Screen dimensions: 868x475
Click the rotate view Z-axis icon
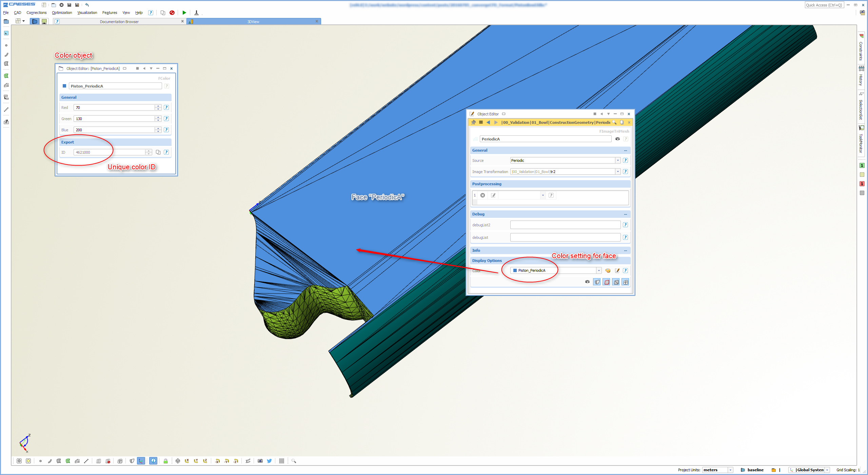point(205,461)
